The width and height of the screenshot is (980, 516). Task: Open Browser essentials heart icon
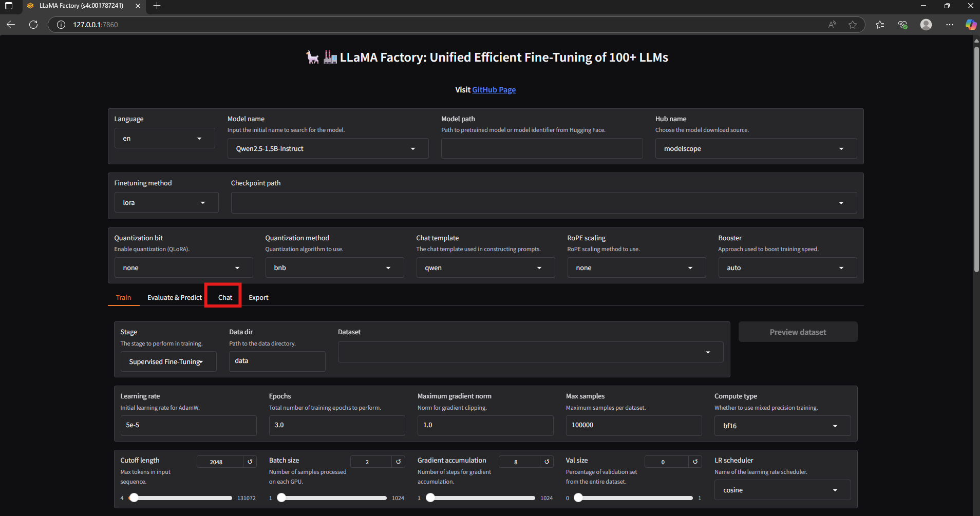(x=902, y=25)
